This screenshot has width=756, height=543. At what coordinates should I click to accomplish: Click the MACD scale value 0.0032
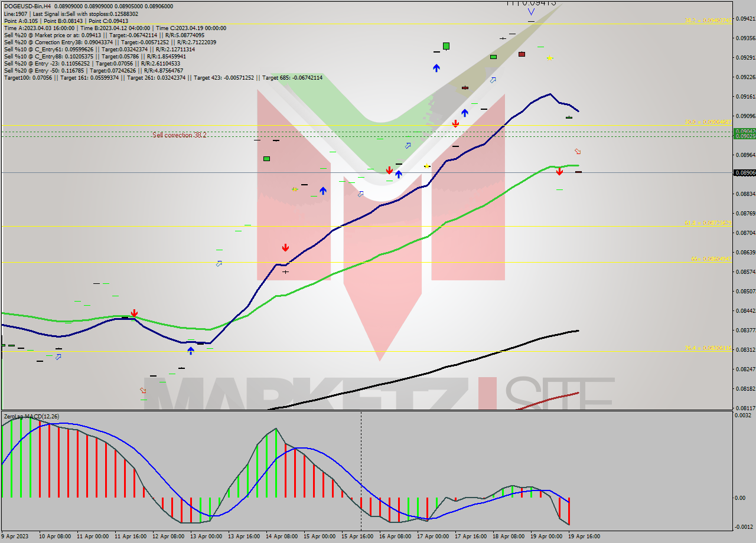pyautogui.click(x=742, y=416)
